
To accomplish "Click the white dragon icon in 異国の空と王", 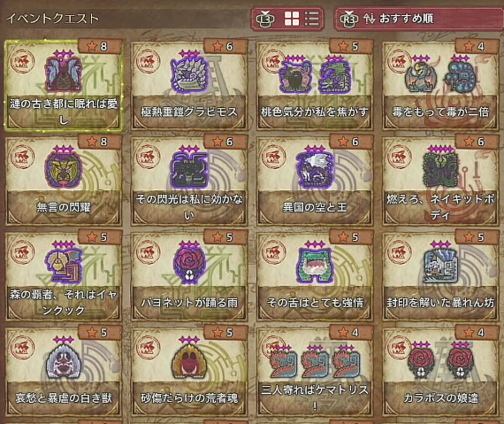I will point(315,169).
